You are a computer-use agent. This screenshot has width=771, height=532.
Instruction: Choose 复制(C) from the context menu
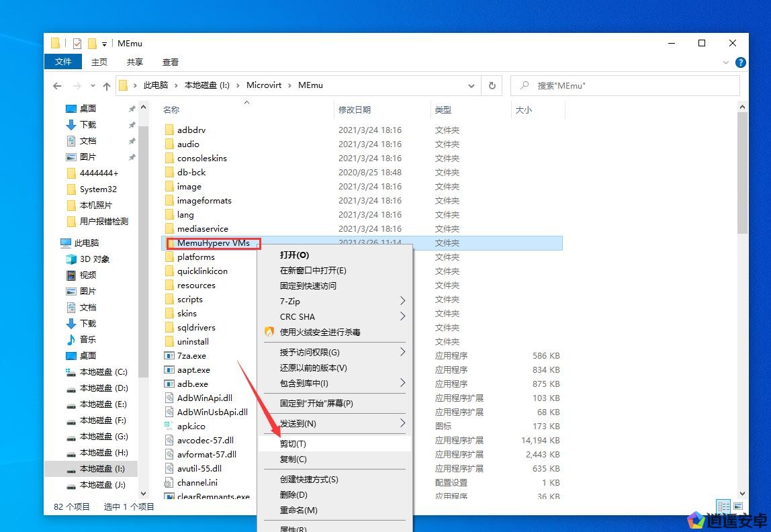tap(293, 459)
